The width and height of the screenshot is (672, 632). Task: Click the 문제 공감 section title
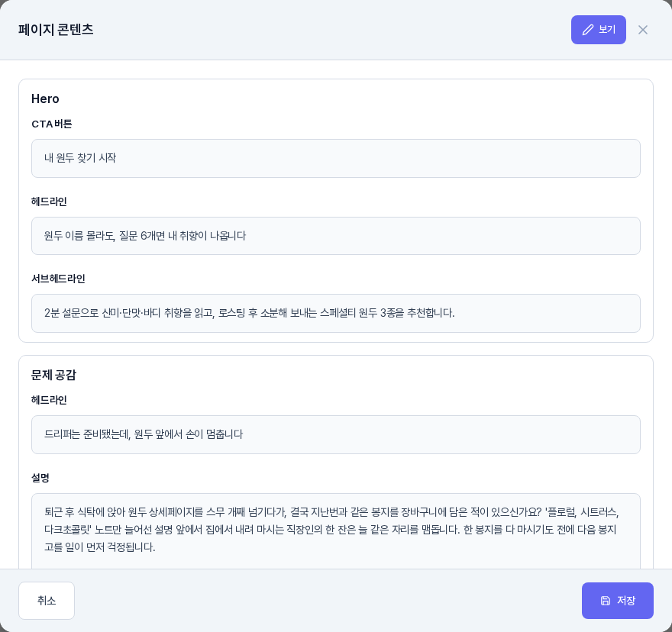pos(53,375)
